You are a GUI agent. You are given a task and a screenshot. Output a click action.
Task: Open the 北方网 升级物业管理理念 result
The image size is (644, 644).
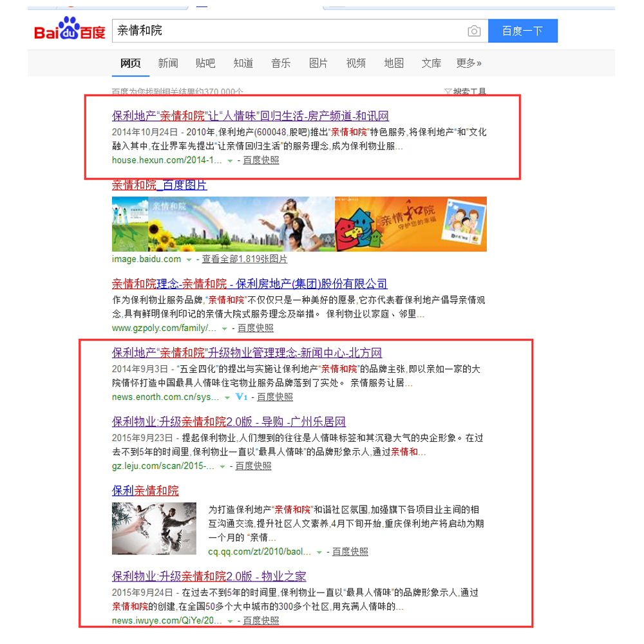pyautogui.click(x=247, y=353)
